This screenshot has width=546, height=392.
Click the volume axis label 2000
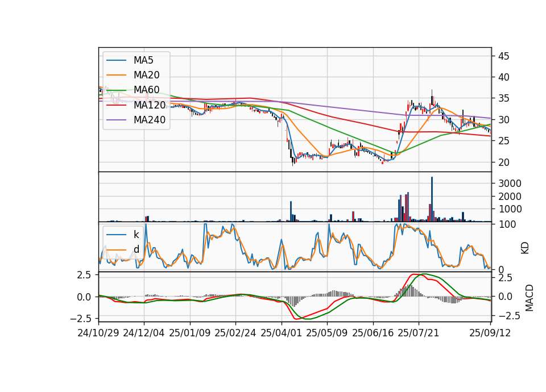pyautogui.click(x=510, y=197)
